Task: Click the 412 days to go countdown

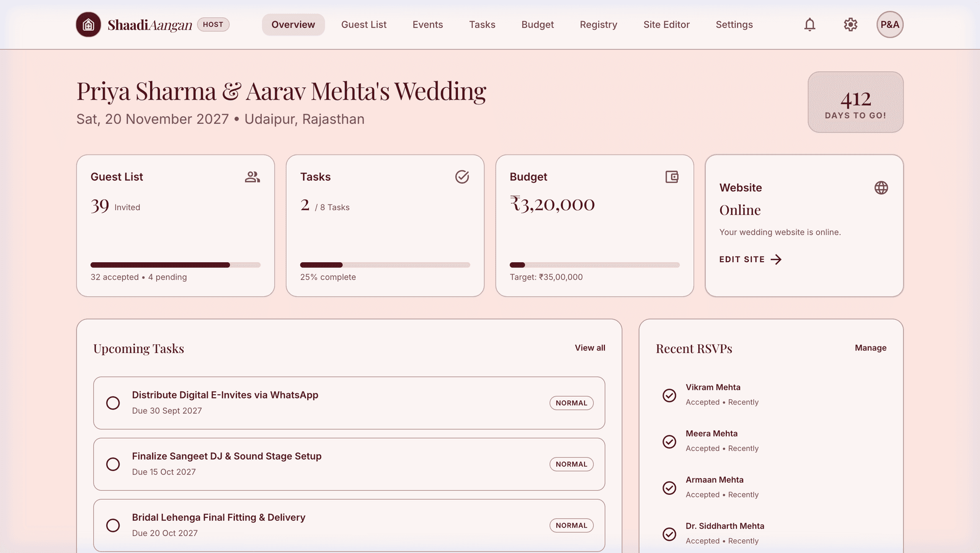Action: pos(855,102)
